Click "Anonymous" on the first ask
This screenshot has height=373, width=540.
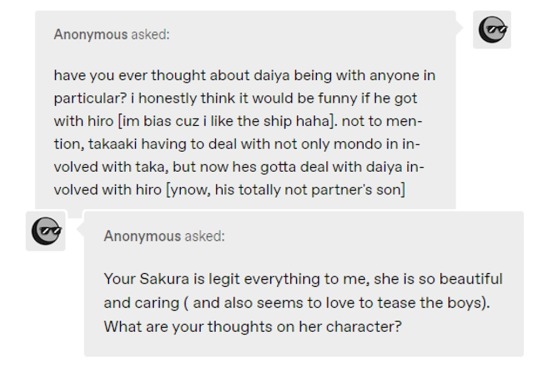tap(91, 34)
